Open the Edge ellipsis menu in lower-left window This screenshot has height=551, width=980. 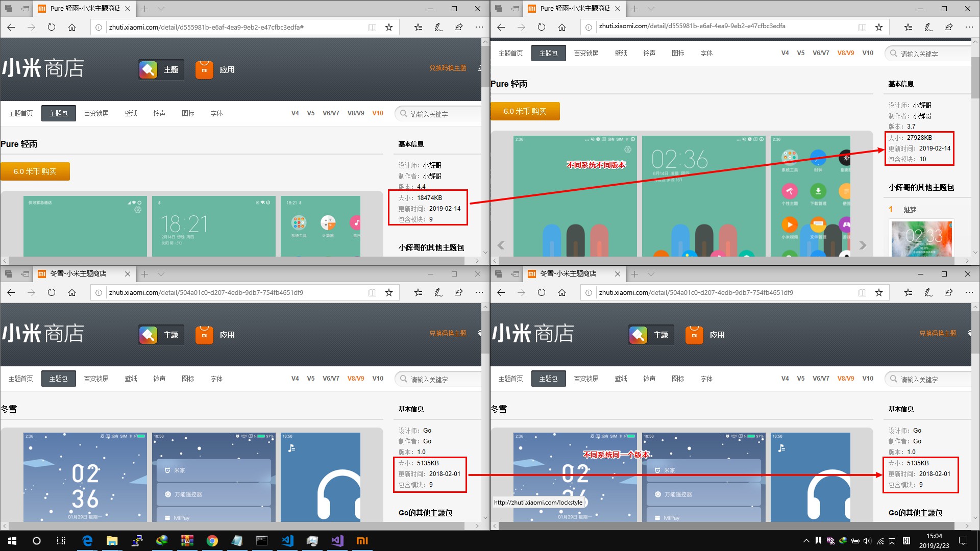(479, 292)
